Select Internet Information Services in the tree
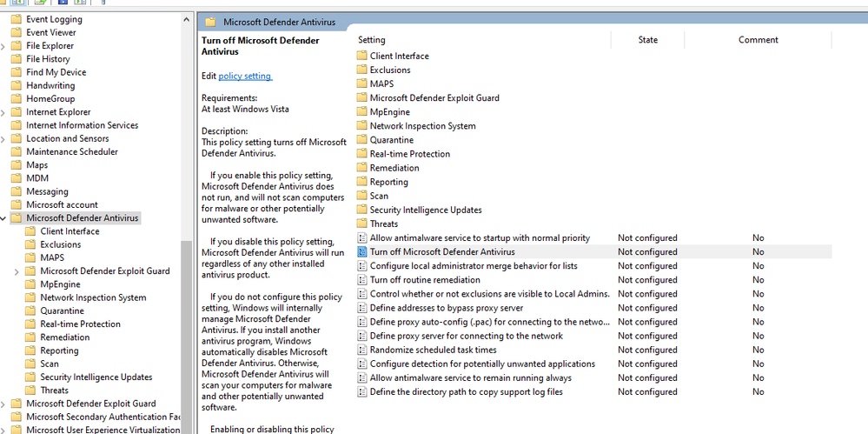The image size is (868, 434). pos(83,125)
